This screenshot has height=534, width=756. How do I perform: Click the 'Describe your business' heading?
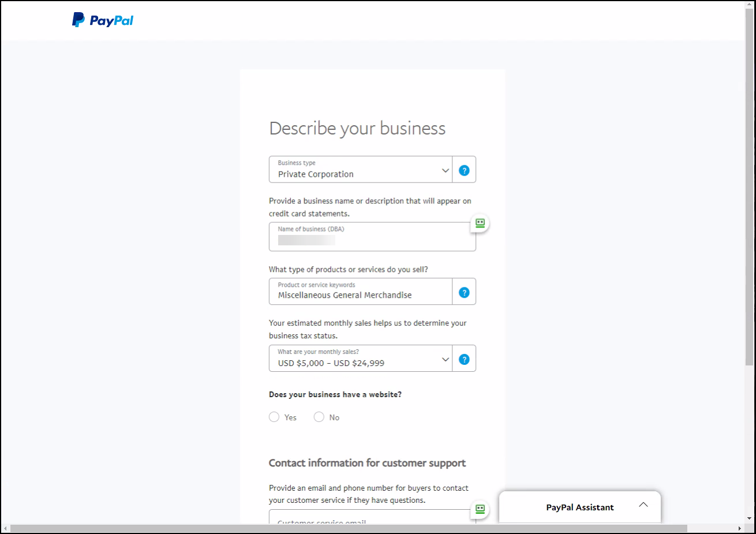pyautogui.click(x=357, y=128)
